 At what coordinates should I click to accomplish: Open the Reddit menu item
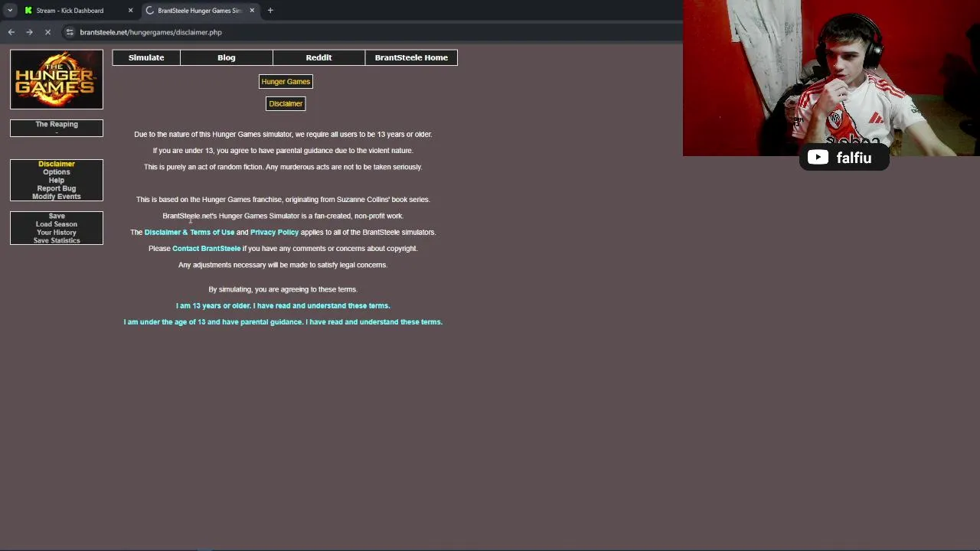click(x=318, y=57)
